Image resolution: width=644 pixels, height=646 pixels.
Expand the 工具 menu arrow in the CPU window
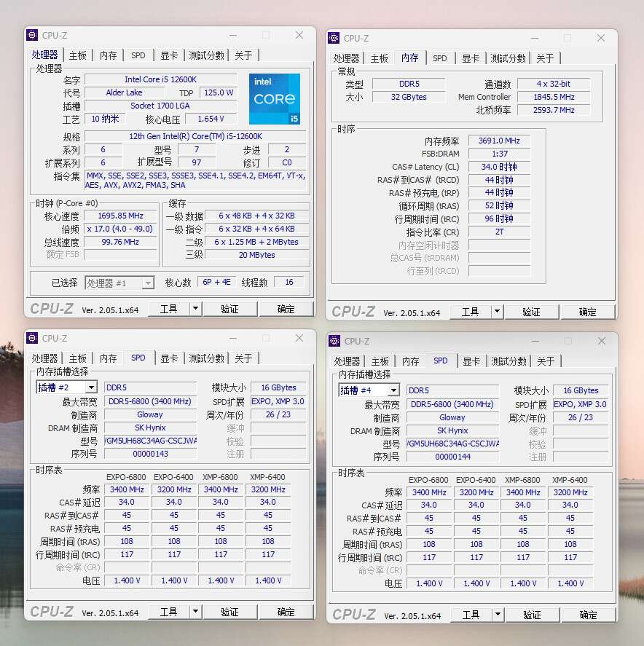193,308
